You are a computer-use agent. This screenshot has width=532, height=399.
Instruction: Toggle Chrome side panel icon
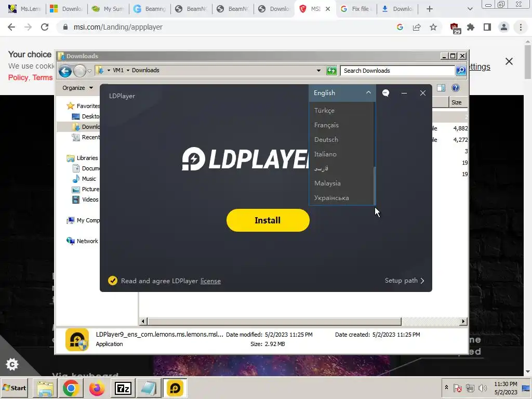click(x=487, y=27)
